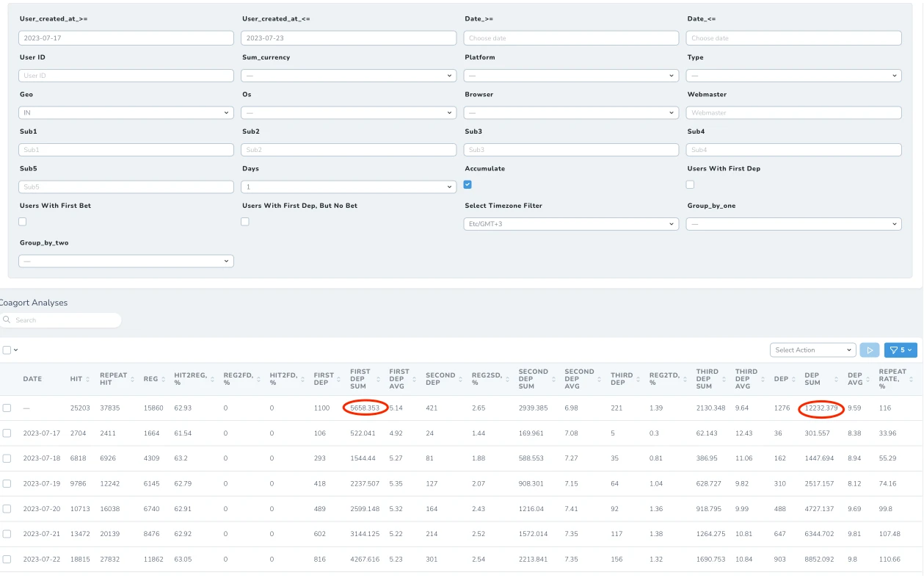Sort by REG column arrows
924x578 pixels.
pos(163,379)
